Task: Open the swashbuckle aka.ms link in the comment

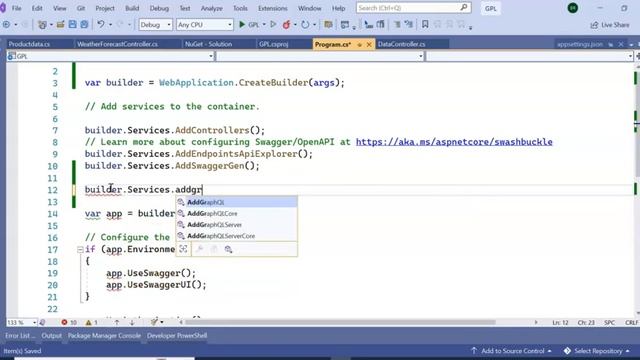Action: coord(454,142)
